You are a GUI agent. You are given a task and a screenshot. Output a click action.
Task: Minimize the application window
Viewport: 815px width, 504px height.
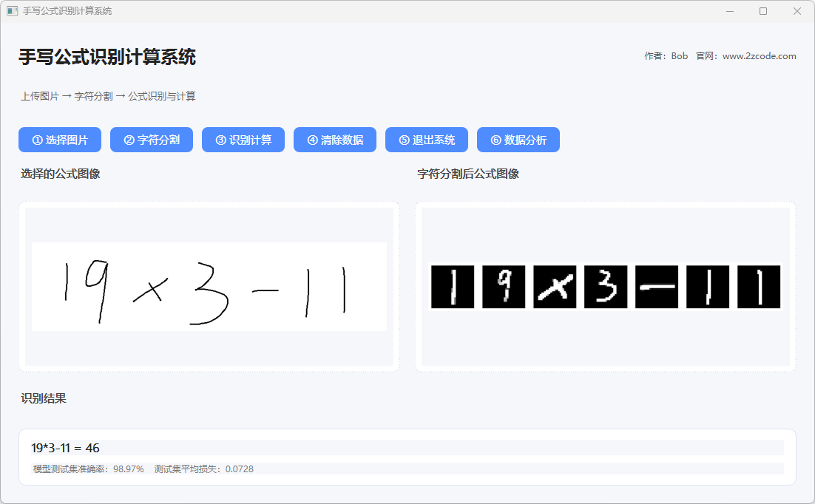pyautogui.click(x=730, y=11)
